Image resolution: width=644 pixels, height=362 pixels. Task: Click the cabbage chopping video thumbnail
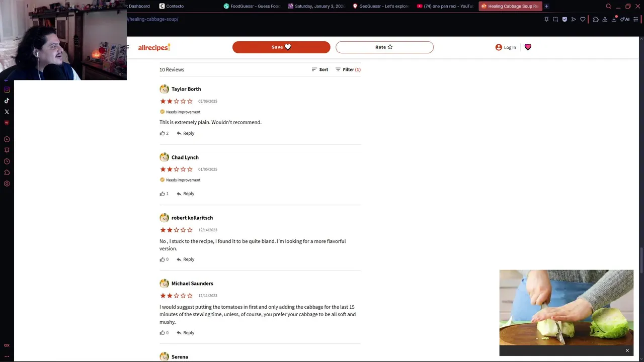point(567,308)
